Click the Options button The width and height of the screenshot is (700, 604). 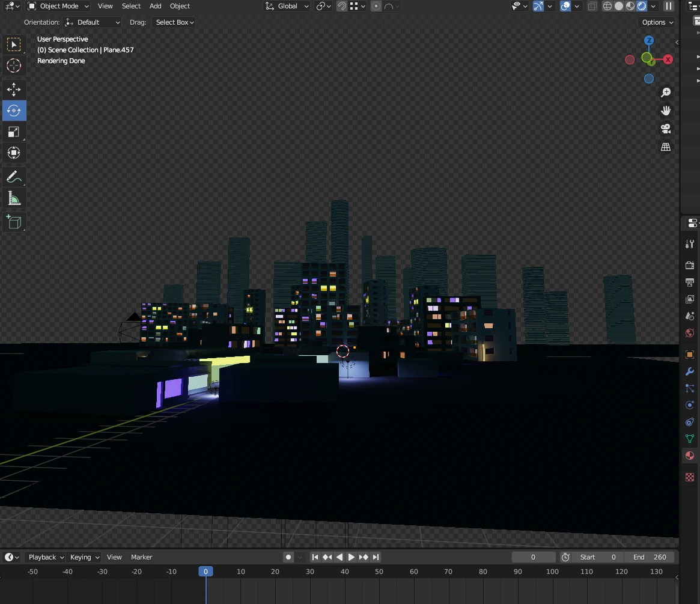point(657,22)
